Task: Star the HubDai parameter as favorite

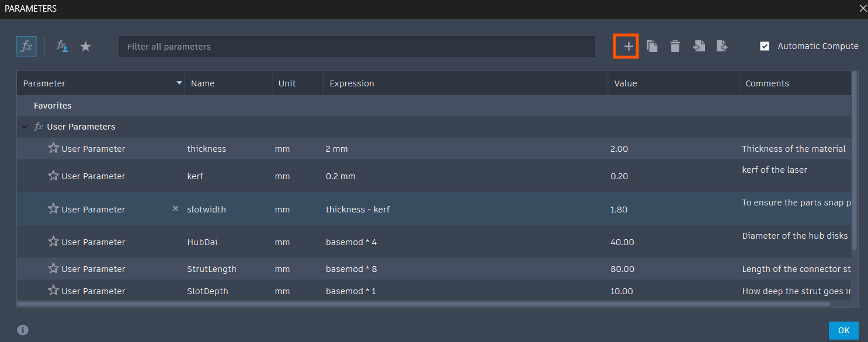Action: click(54, 242)
